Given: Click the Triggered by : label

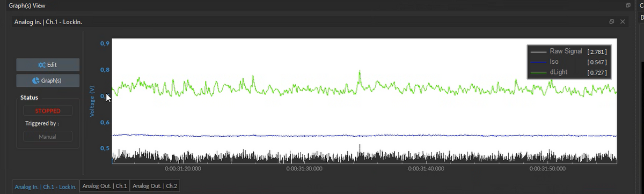Looking at the screenshot, I should click(42, 123).
